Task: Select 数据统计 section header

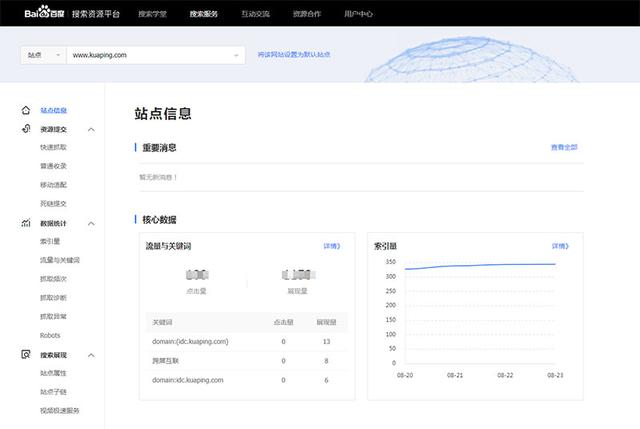Action: tap(53, 223)
